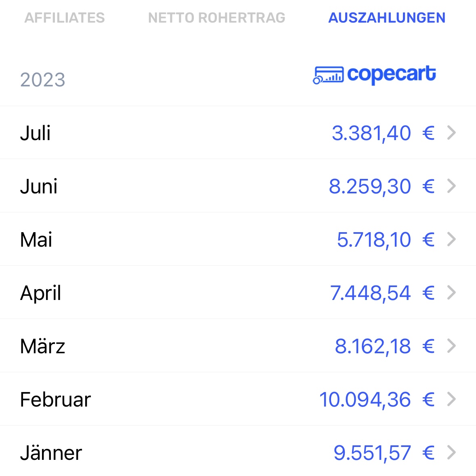Click the copecart brand name text
The width and height of the screenshot is (476, 476).
[x=392, y=74]
